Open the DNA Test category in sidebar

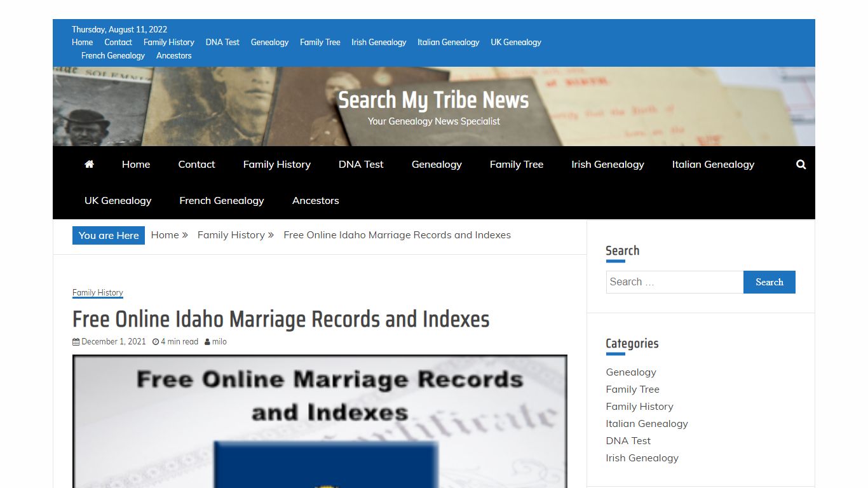tap(628, 440)
